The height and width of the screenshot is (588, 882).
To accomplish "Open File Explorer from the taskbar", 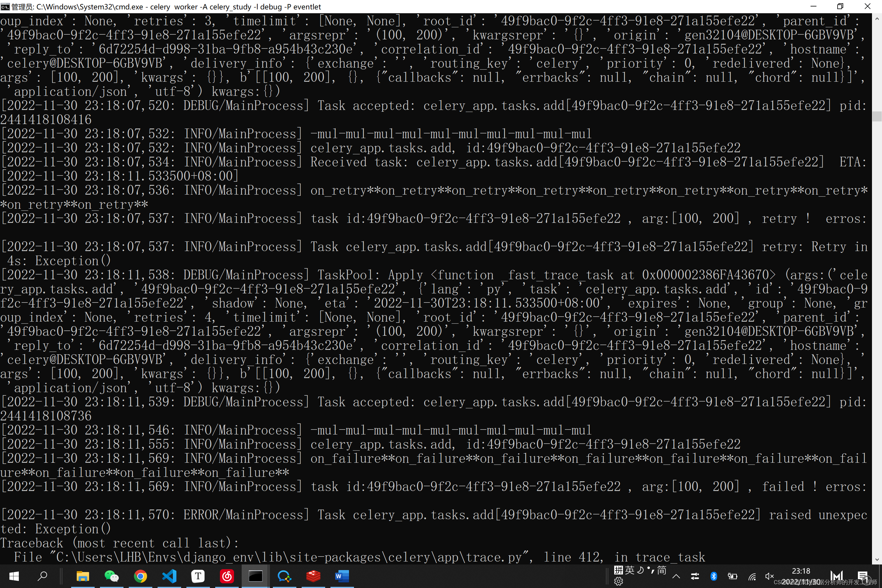I will [x=83, y=576].
